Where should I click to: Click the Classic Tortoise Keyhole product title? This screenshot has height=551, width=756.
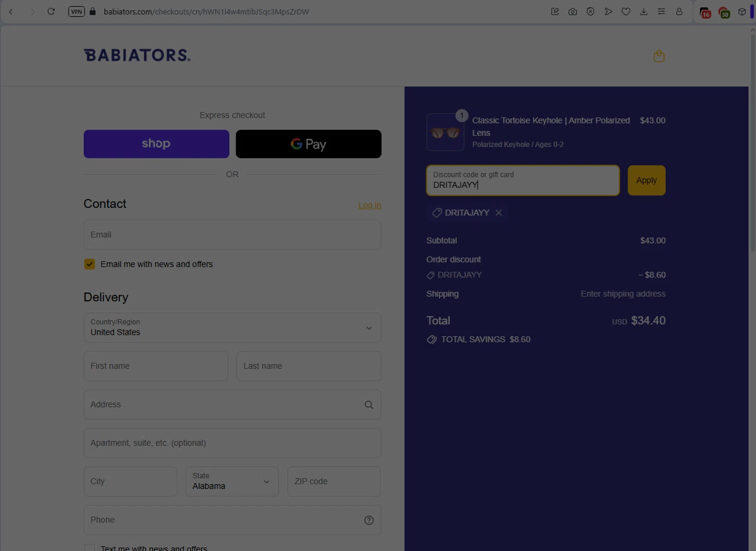[551, 126]
